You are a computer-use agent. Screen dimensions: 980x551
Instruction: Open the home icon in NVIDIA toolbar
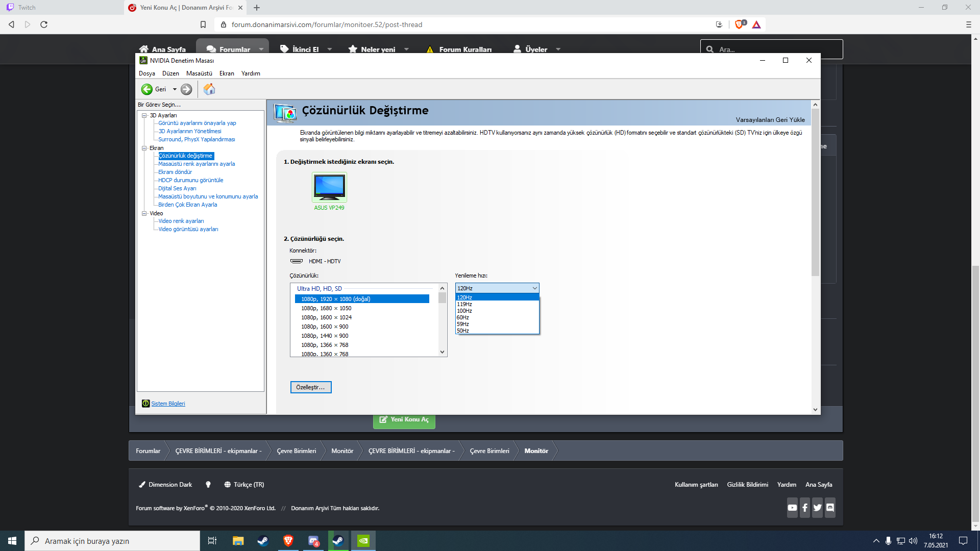click(209, 89)
